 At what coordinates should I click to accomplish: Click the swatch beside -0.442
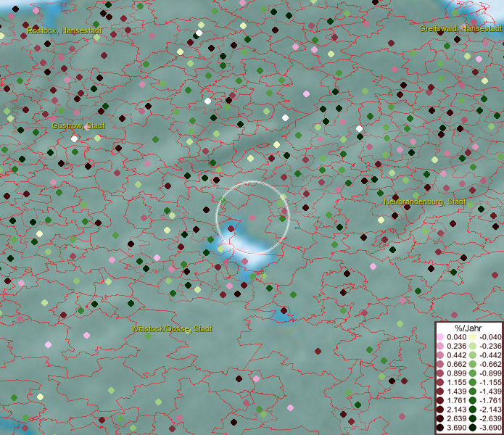click(473, 355)
